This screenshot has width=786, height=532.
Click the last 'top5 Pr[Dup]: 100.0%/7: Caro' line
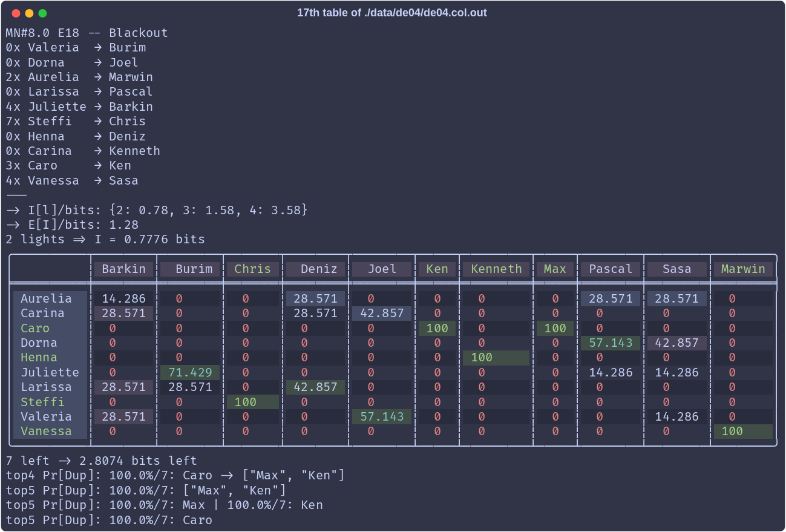point(109,520)
